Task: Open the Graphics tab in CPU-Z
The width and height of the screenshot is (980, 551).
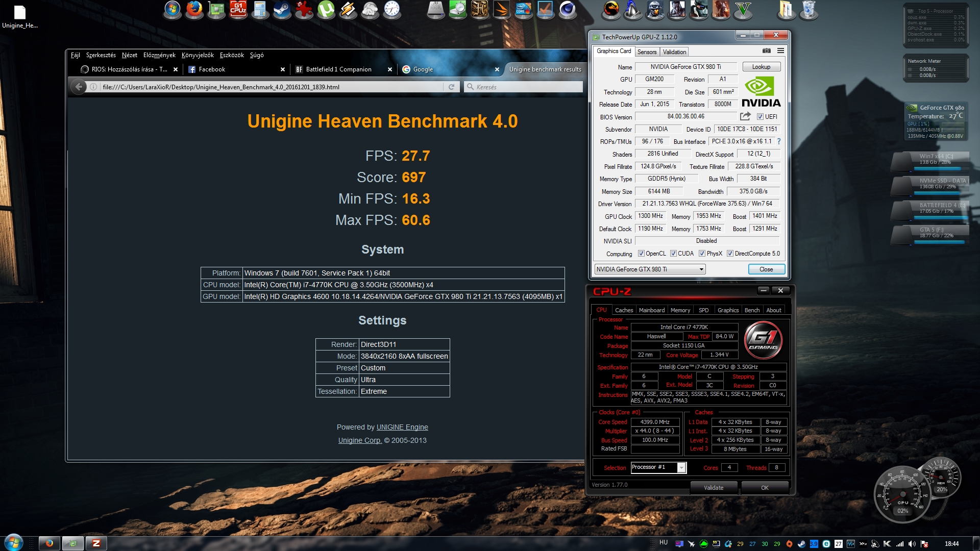Action: (x=728, y=310)
